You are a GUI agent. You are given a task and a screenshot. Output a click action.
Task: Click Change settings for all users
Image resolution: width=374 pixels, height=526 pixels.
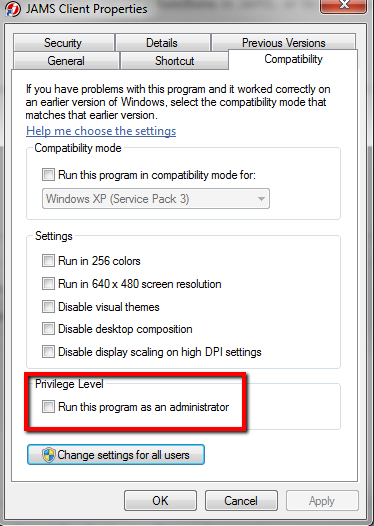pos(116,455)
